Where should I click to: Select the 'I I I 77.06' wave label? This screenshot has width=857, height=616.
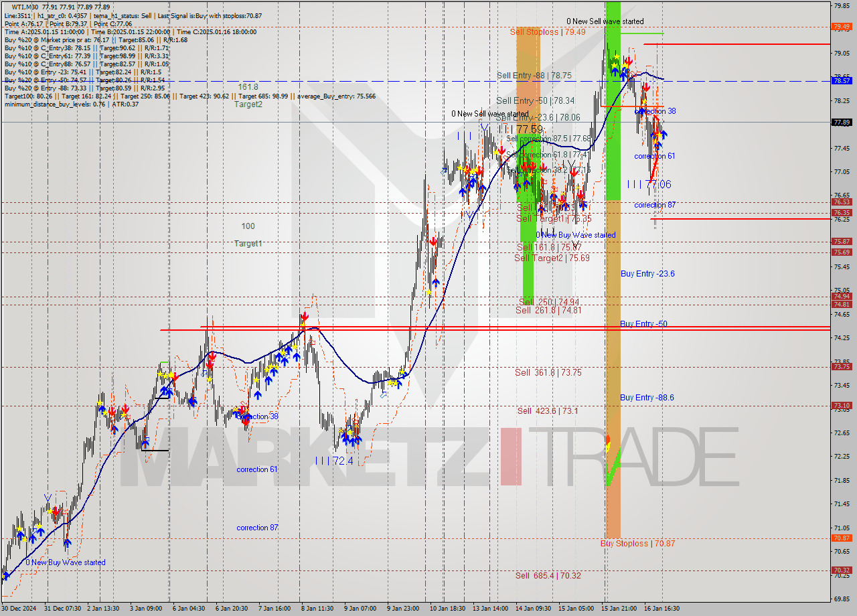coord(649,183)
